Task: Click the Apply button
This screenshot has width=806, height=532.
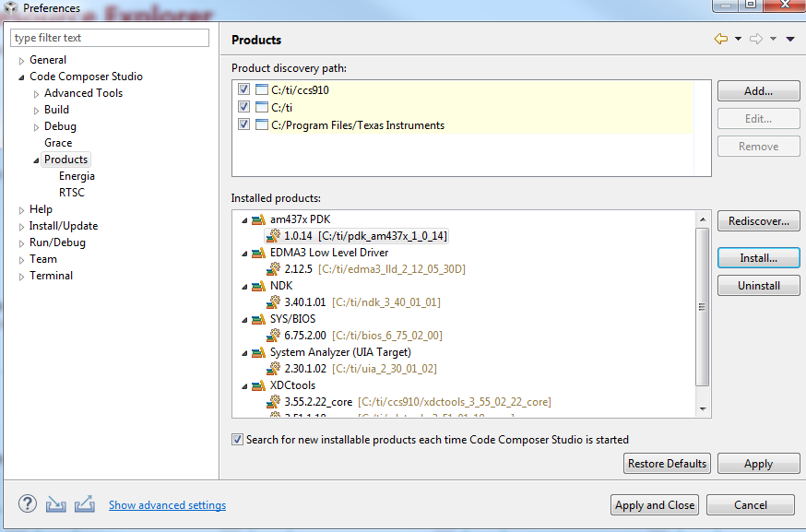Action: coord(759,464)
